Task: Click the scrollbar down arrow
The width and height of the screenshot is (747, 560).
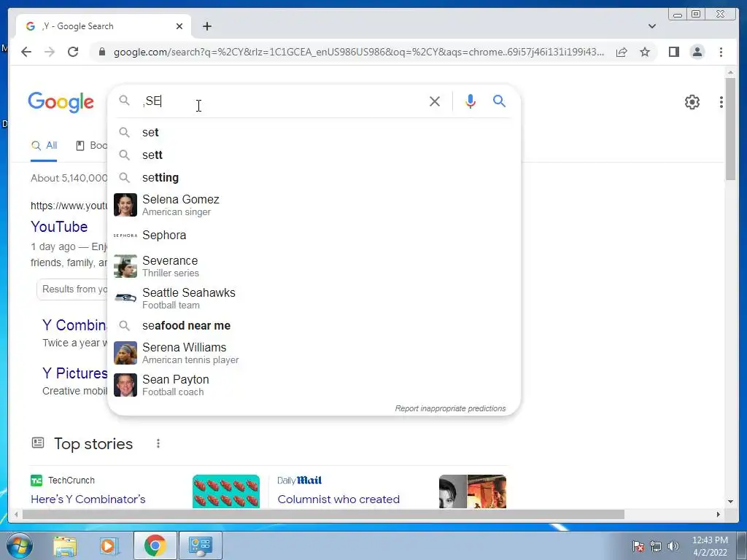Action: coord(730,502)
